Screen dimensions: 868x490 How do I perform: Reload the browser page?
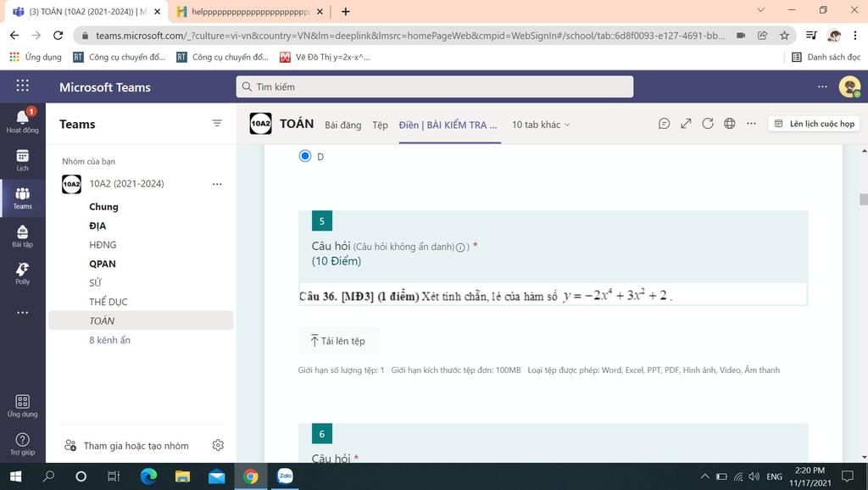coord(58,36)
